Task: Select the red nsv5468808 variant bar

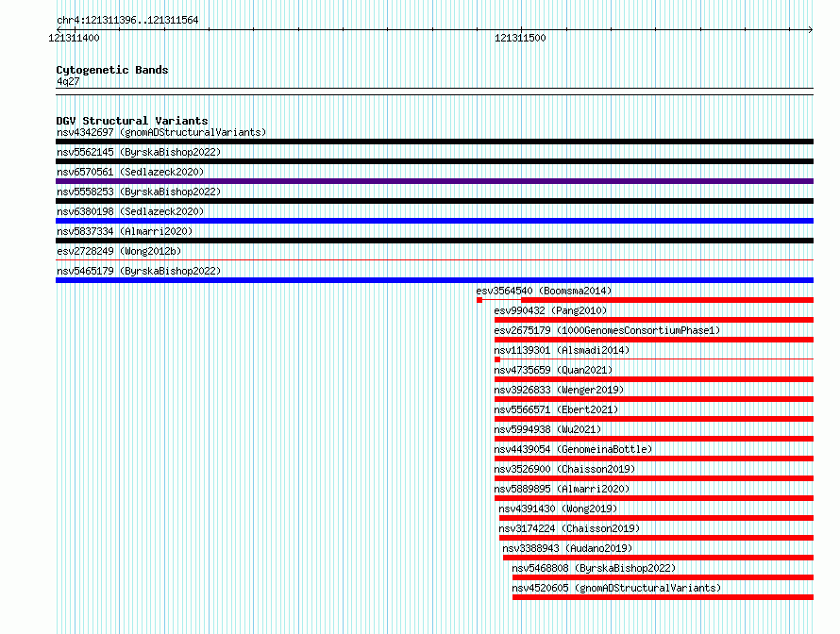Action: pos(663,577)
